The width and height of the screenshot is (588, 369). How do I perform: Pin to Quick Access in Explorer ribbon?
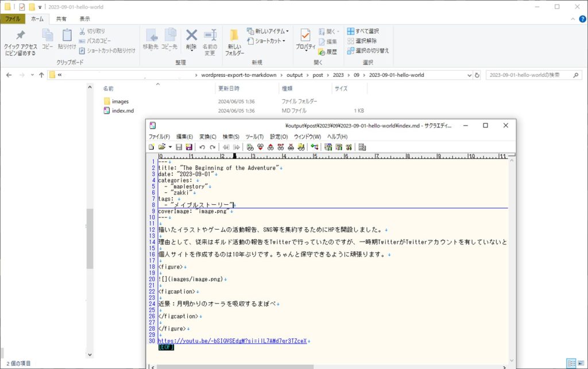(20, 43)
